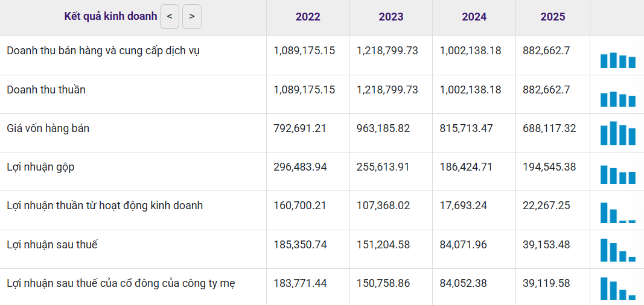Select the 2023 column header
644x305 pixels.
pos(391,17)
